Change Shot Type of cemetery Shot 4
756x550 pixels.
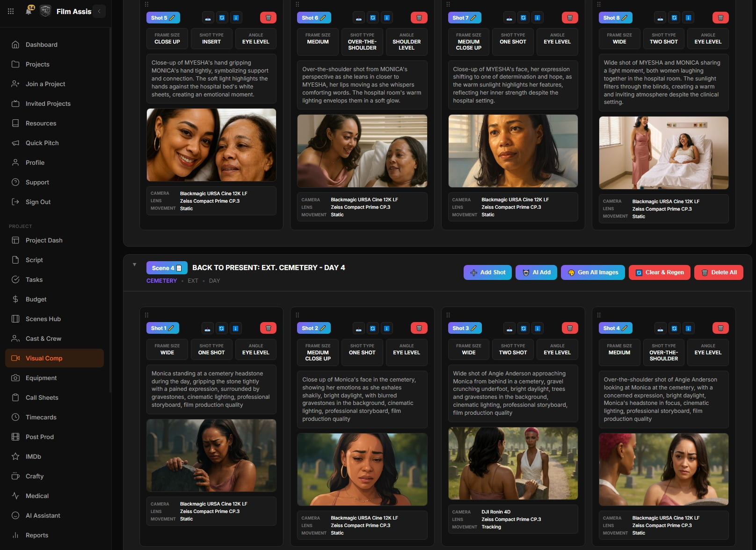point(663,352)
